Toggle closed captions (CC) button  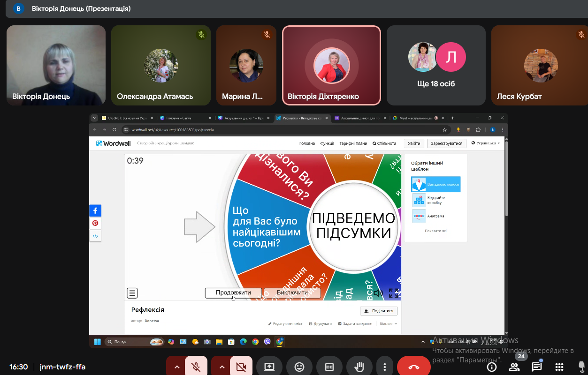(329, 367)
